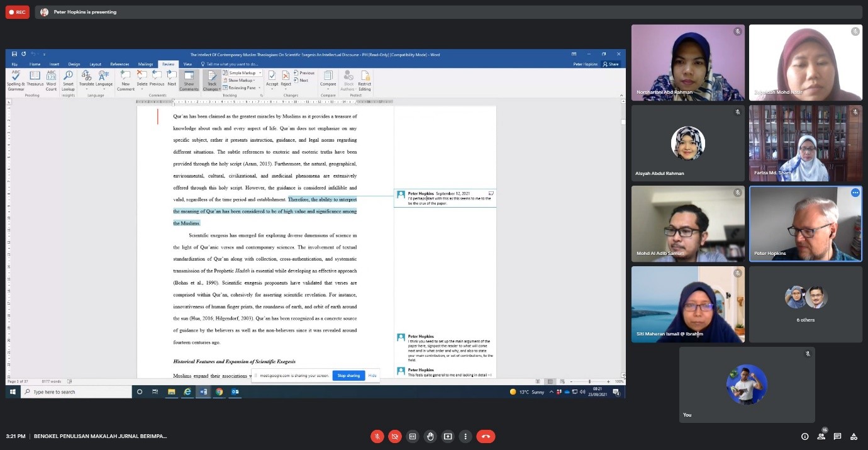Open the meeting chat panel
The width and height of the screenshot is (868, 450).
[x=837, y=436]
